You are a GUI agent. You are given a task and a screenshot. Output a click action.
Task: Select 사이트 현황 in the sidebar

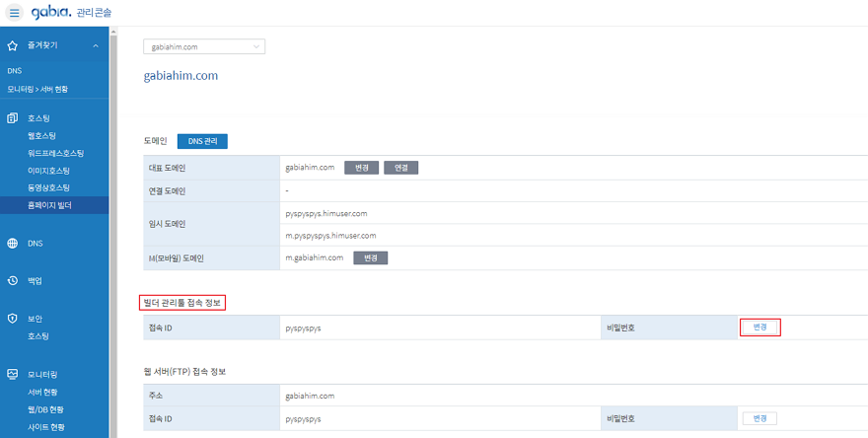pyautogui.click(x=46, y=427)
